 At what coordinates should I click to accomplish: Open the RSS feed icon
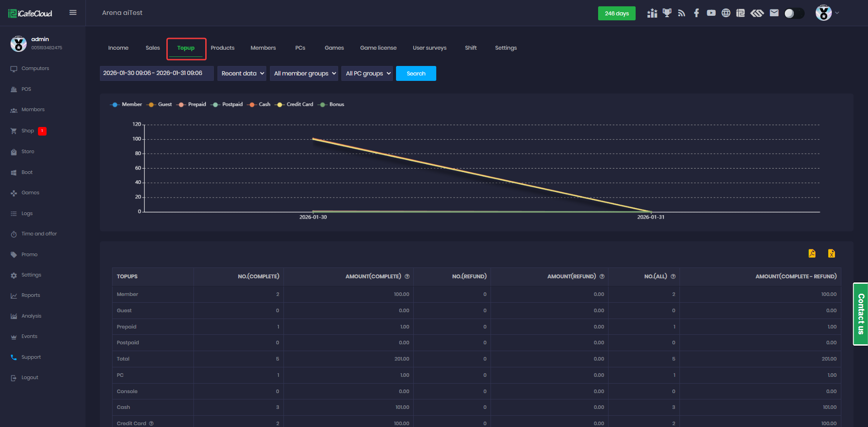point(682,13)
